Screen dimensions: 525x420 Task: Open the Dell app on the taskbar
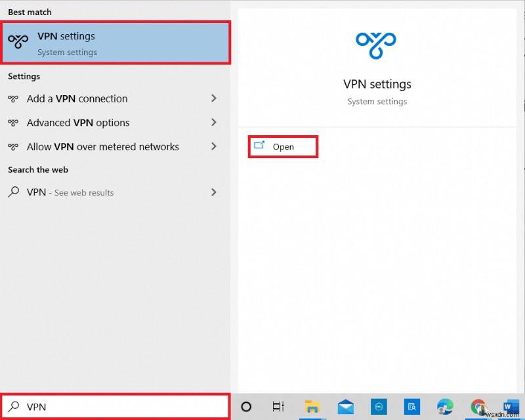click(379, 407)
